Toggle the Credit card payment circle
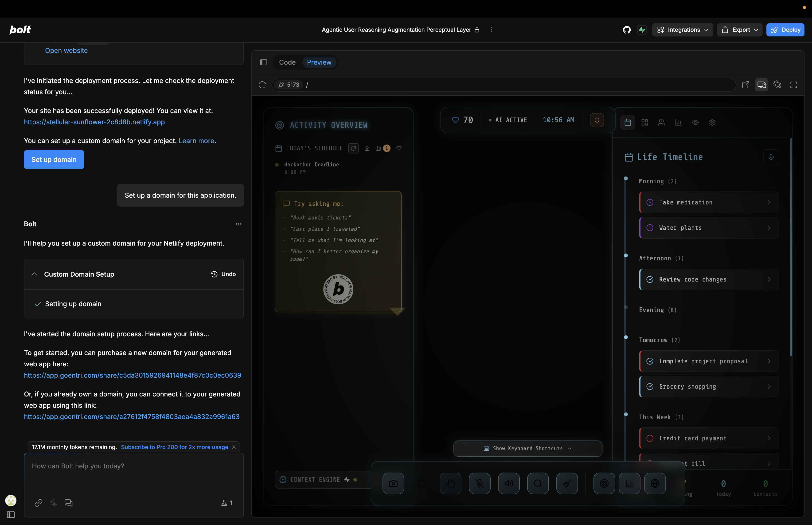The image size is (812, 525). tap(650, 438)
